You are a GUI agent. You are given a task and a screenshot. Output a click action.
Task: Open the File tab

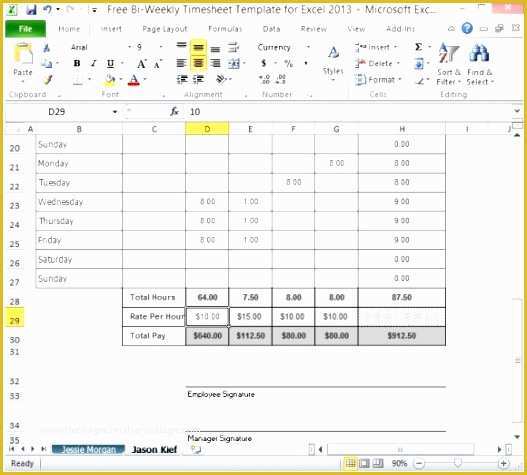[26, 29]
